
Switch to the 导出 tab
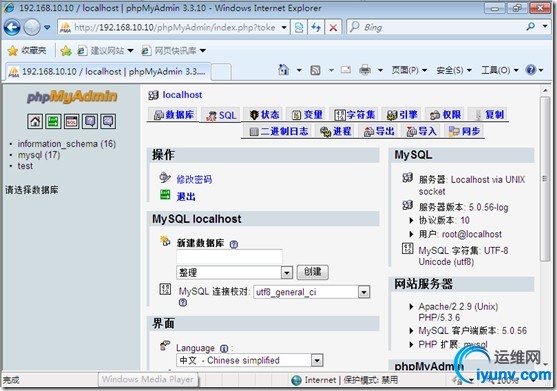[379, 131]
